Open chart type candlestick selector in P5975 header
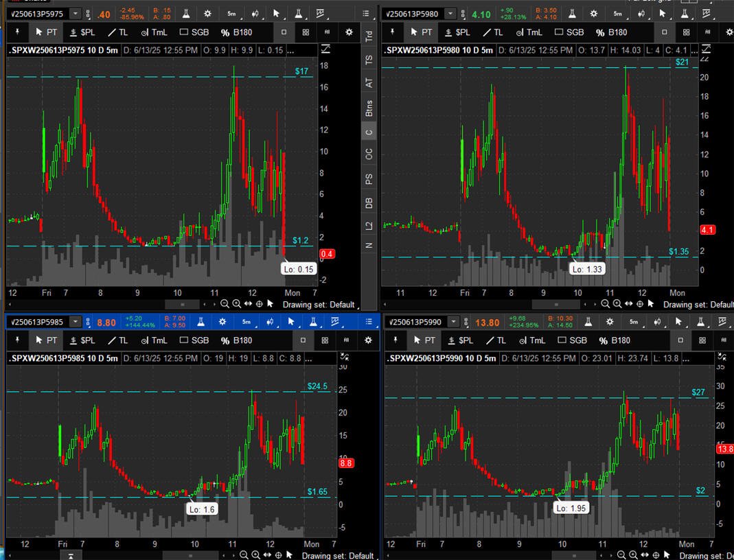734x560 pixels. click(255, 14)
